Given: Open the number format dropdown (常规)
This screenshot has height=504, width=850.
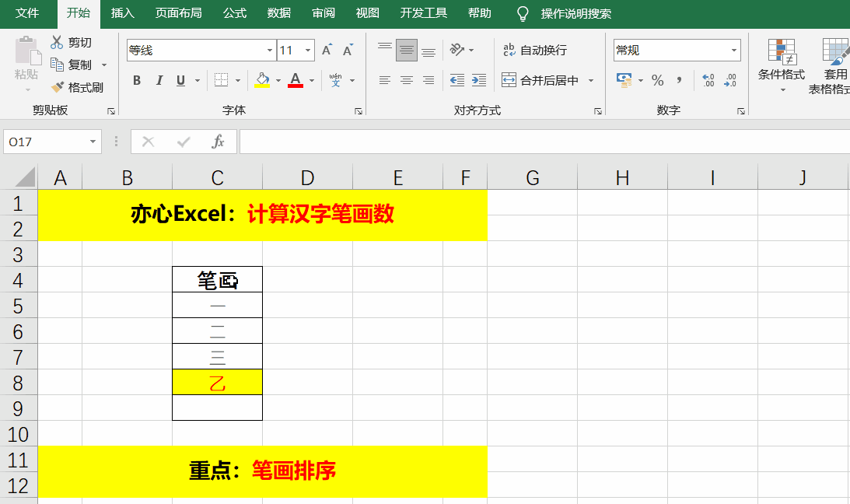Looking at the screenshot, I should (734, 51).
